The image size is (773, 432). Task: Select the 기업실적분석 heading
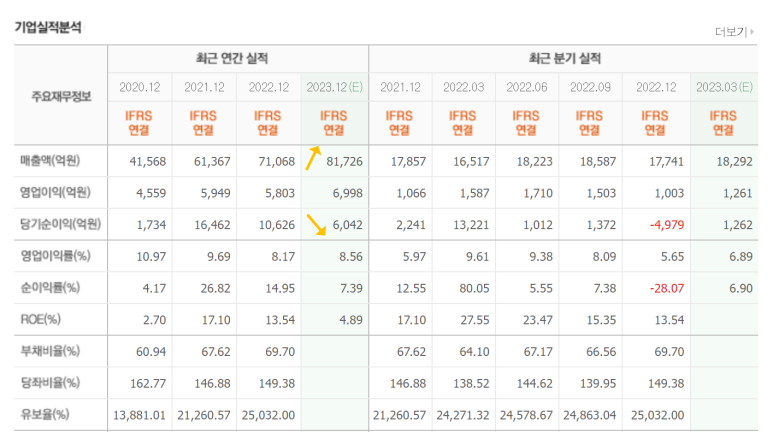(48, 27)
